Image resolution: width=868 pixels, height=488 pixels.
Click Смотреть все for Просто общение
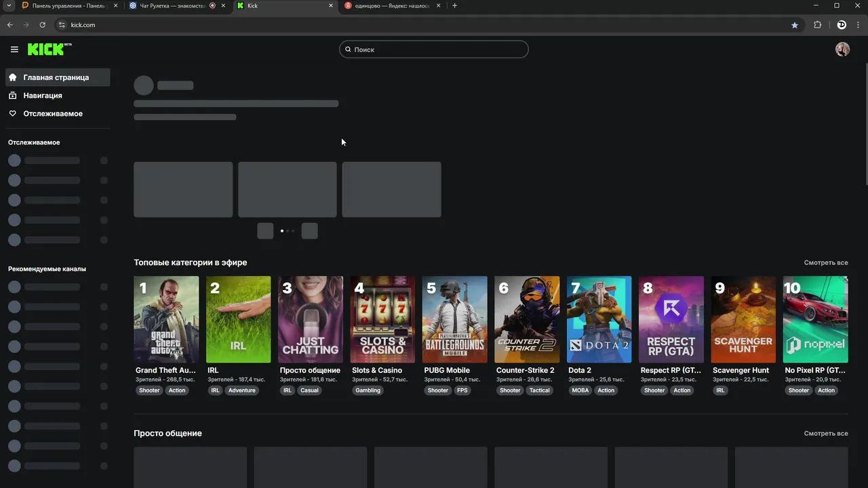click(826, 433)
